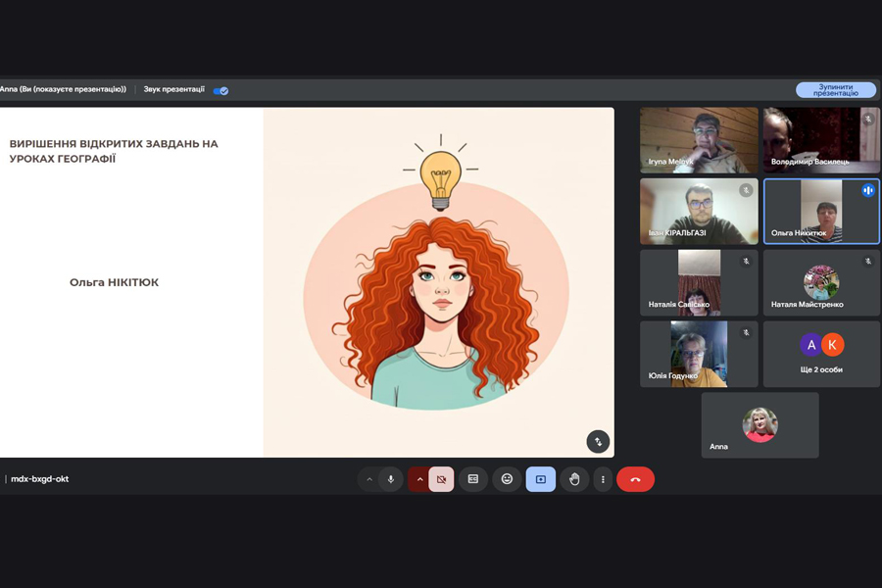Click the meeting code mdx-bxgd-okt
Viewport: 882px width, 588px height.
coord(40,479)
